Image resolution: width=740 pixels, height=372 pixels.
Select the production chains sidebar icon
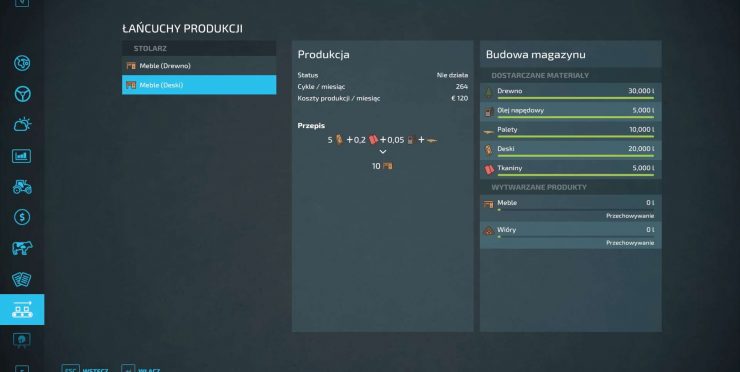pos(22,309)
